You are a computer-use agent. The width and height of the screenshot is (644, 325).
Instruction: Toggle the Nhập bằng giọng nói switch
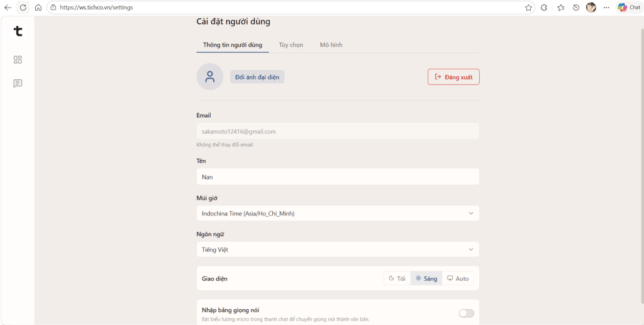click(x=466, y=314)
